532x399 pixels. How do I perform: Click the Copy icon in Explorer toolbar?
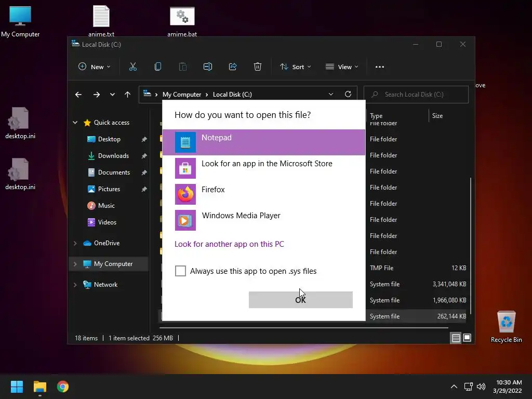158,67
